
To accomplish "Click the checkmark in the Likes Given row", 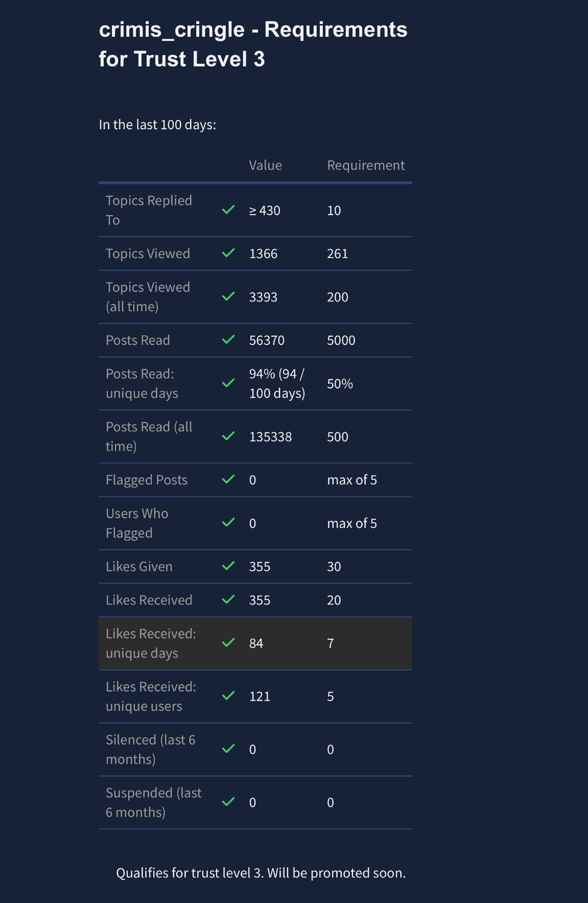I will [x=228, y=566].
